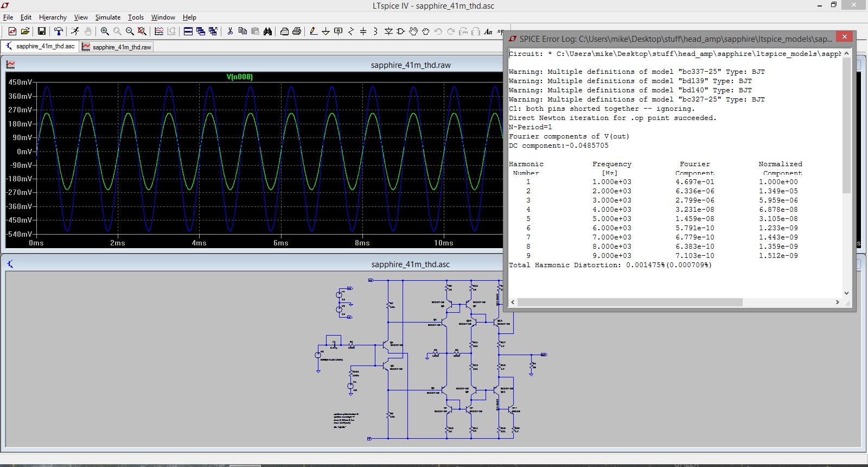
Task: Pick visible traces toolbar icon
Action: coord(159,31)
